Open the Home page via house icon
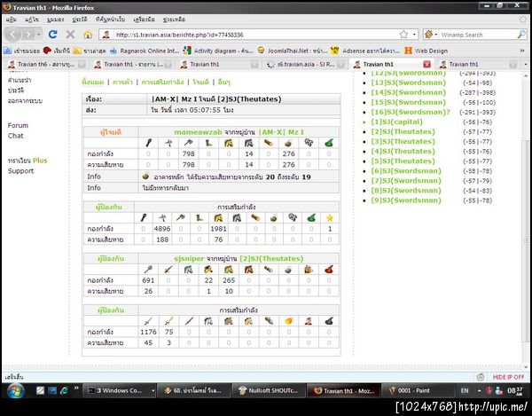This screenshot has width=532, height=416. coord(88,35)
